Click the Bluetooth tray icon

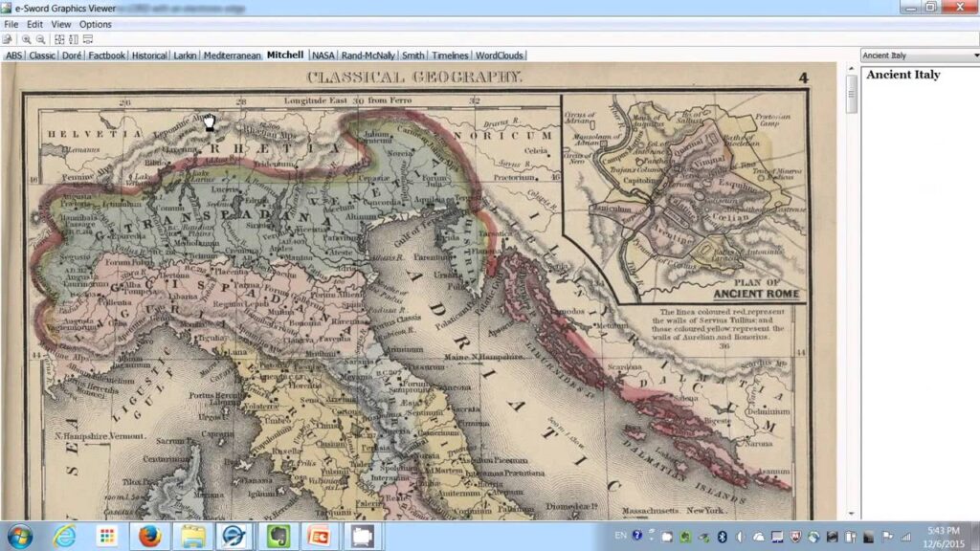pos(722,537)
